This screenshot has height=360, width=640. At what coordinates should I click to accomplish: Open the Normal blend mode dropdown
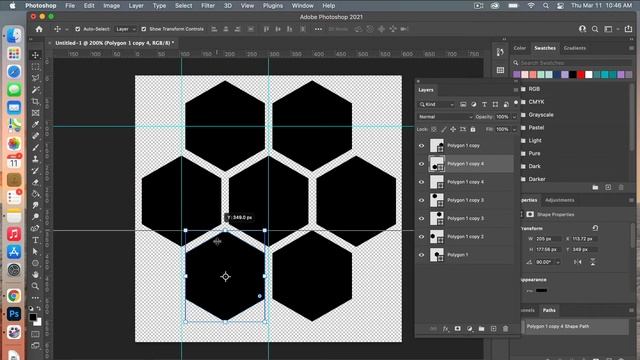[x=445, y=117]
